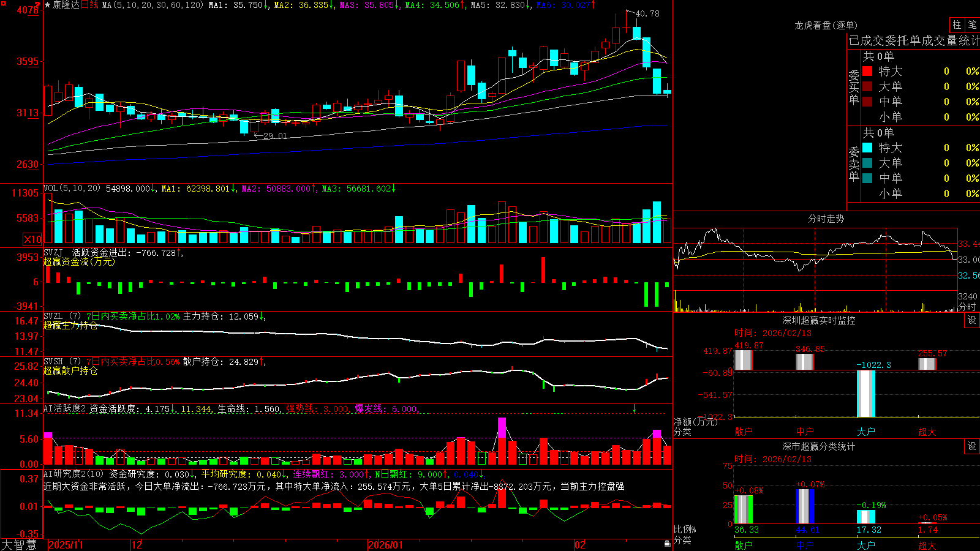This screenshot has width=980, height=551.
Task: Click the 委买单 section label
Action: [x=854, y=87]
